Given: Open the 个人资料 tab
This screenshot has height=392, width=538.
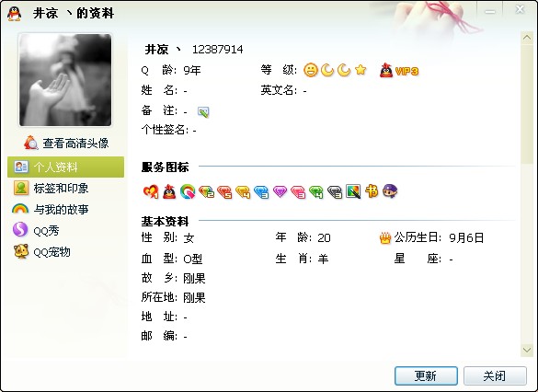Looking at the screenshot, I should click(65, 167).
